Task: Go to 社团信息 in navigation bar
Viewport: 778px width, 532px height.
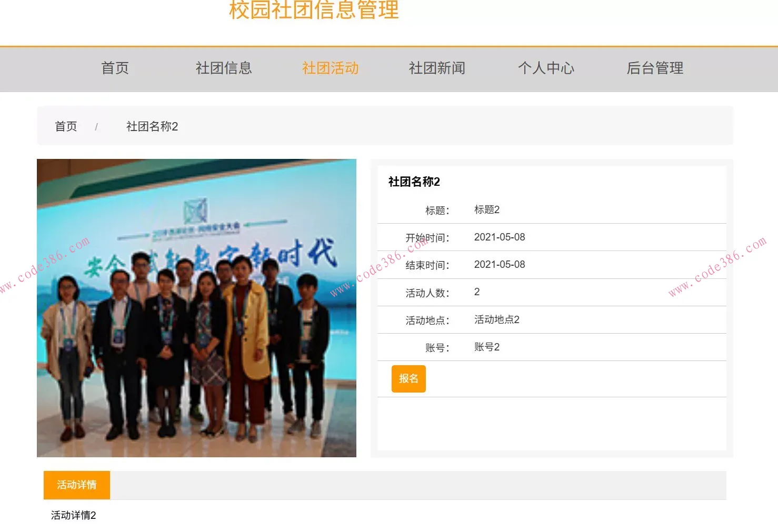Action: click(224, 68)
